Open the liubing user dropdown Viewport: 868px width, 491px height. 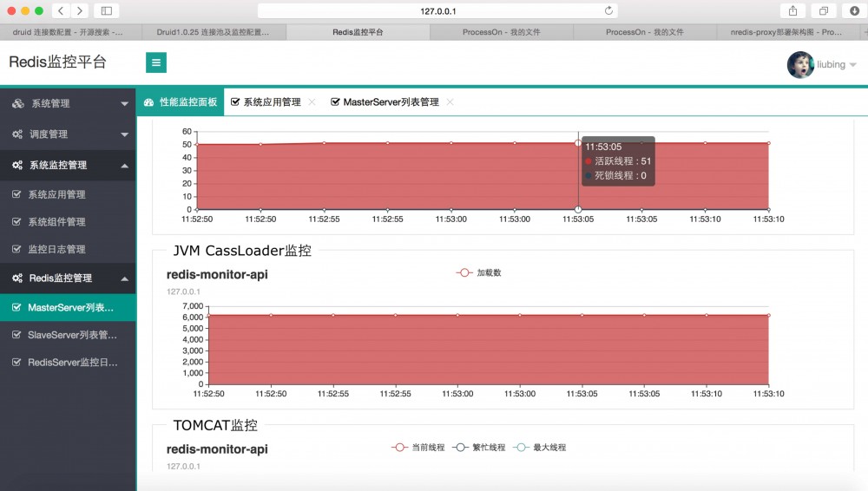pos(837,65)
